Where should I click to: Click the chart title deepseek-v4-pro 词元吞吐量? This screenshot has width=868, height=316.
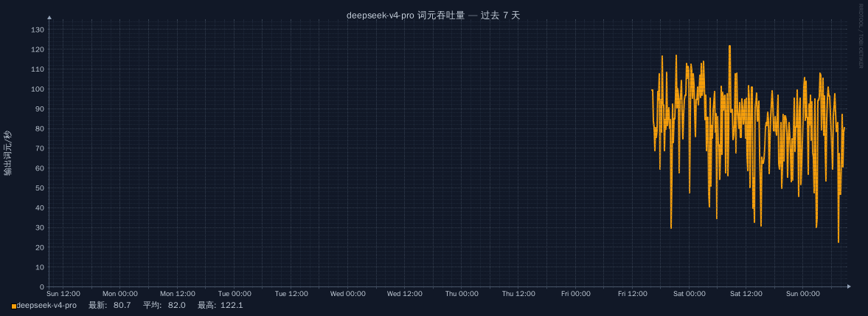[x=406, y=16]
